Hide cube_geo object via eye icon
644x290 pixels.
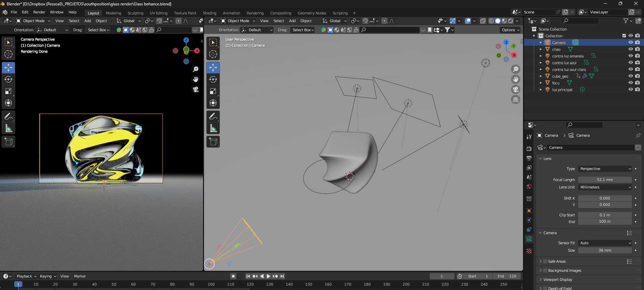631,76
